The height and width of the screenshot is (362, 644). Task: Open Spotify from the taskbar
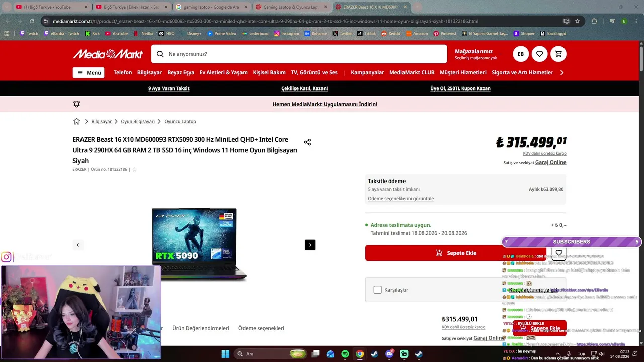(345, 354)
